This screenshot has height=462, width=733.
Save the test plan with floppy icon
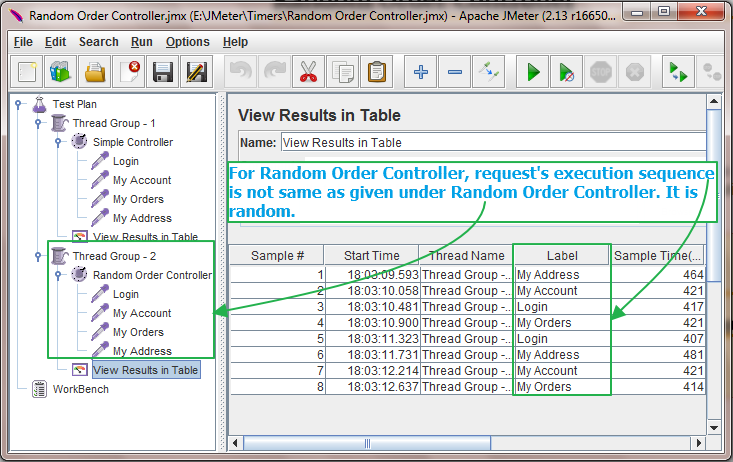(x=163, y=72)
